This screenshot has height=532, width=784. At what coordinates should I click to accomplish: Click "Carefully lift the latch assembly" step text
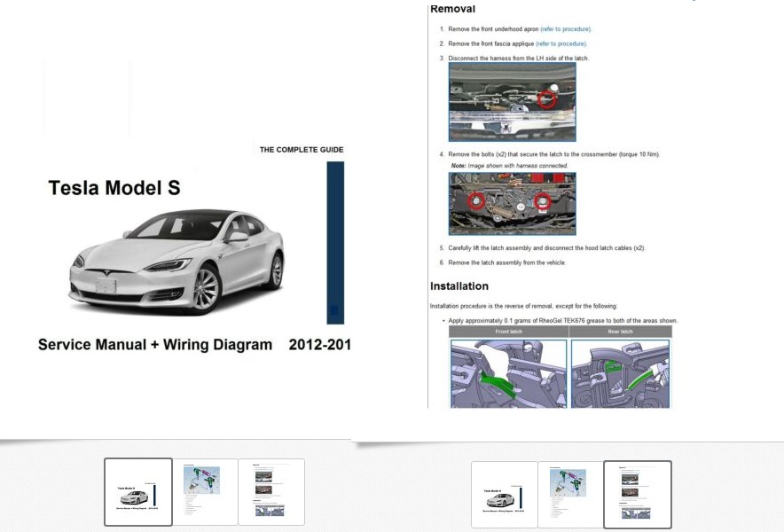click(x=546, y=247)
